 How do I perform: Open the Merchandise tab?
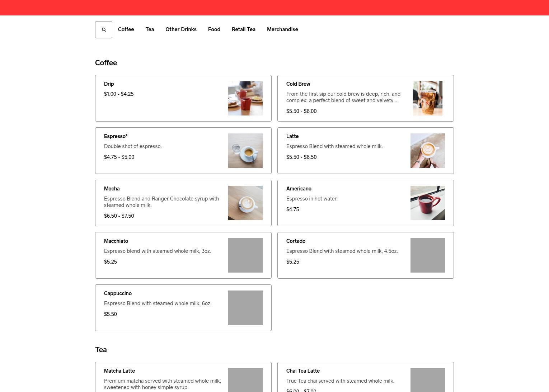coord(282,29)
